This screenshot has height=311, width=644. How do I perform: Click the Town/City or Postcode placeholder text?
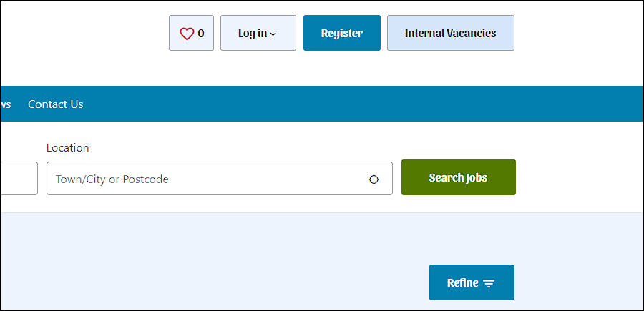point(112,179)
